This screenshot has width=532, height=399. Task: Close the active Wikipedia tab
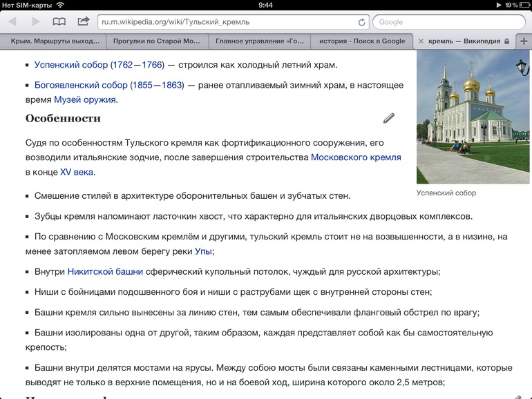pos(421,41)
